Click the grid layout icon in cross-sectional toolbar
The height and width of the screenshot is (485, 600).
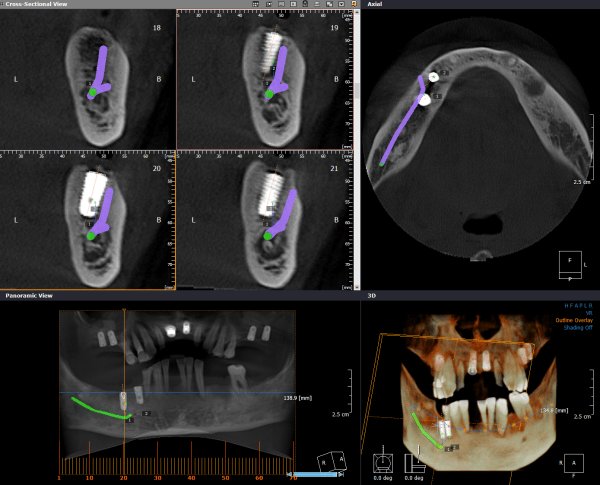tap(256, 4)
